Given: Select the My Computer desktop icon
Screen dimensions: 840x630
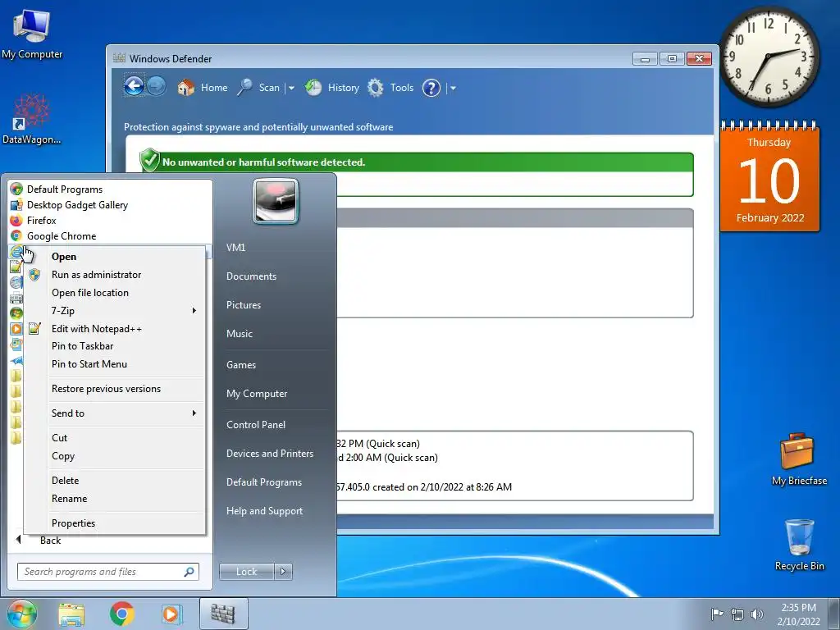Looking at the screenshot, I should pos(32,34).
